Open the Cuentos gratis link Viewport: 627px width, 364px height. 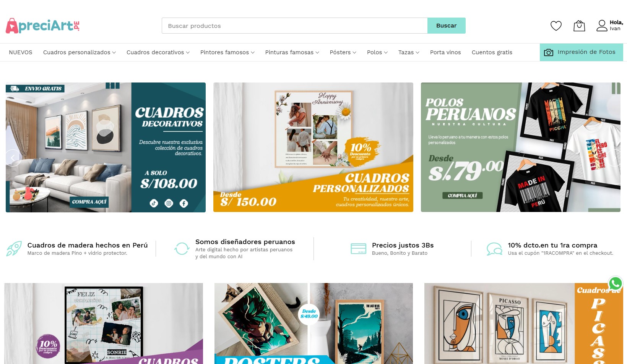point(492,52)
